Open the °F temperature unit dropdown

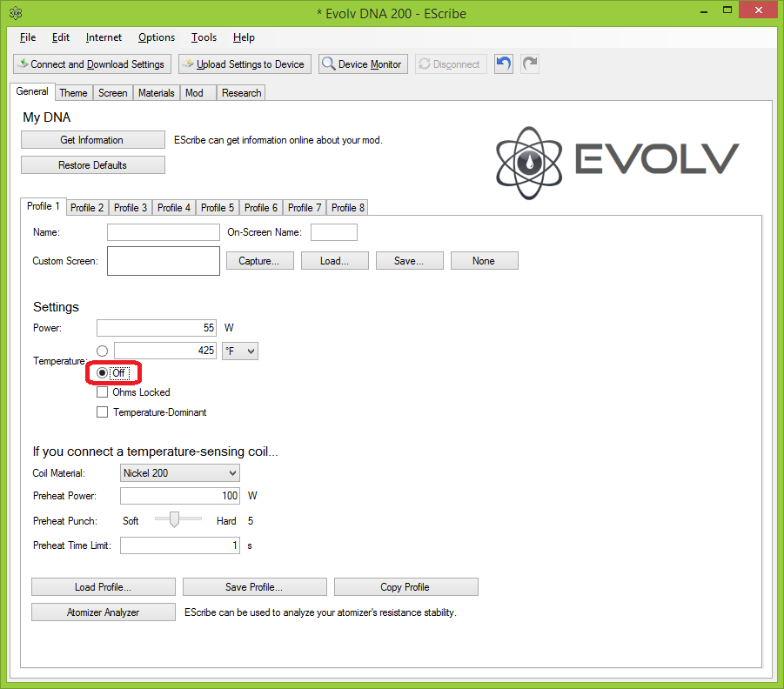point(240,351)
